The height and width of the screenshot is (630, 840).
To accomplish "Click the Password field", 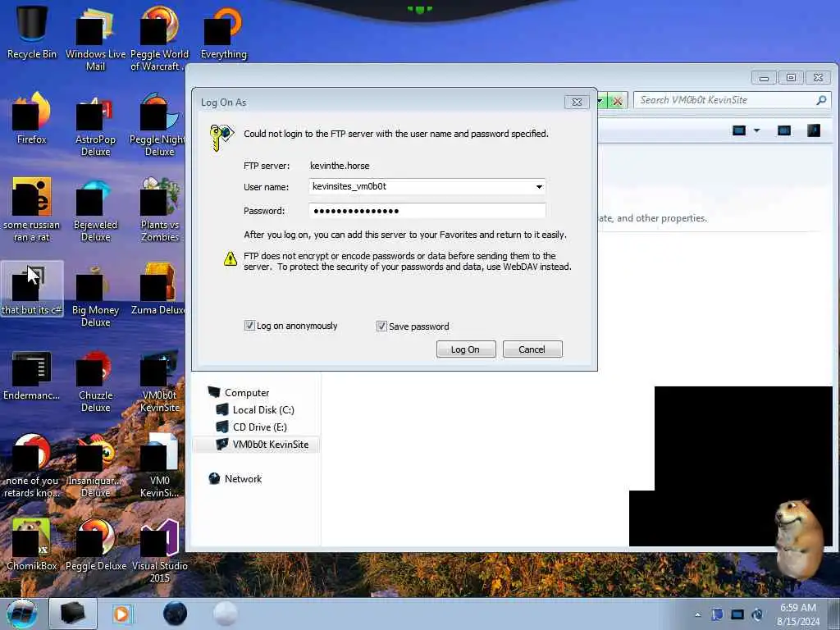I will [427, 211].
